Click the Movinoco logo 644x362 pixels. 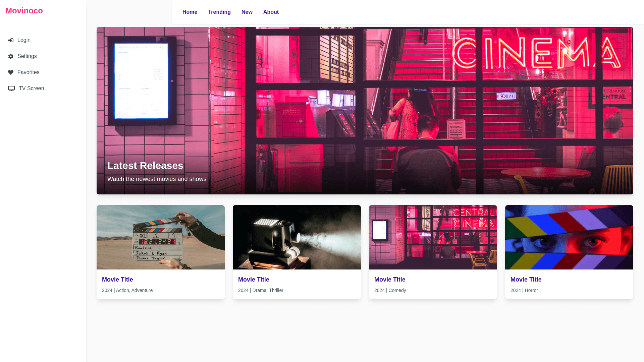(24, 11)
